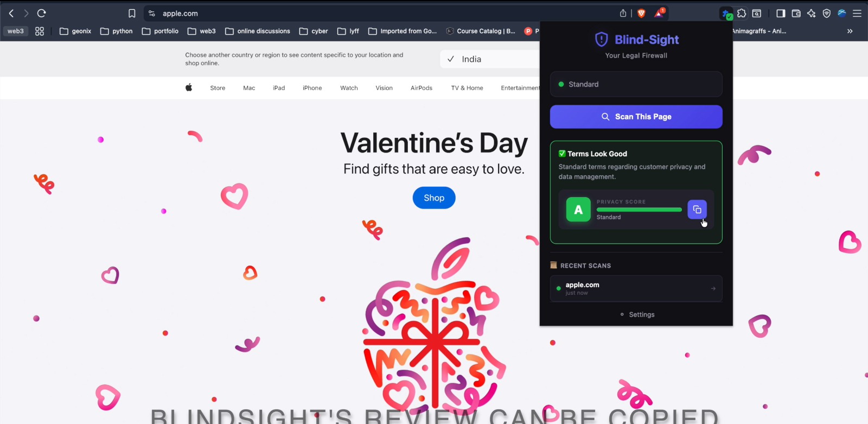Open the Entertainment menu item

click(x=520, y=88)
